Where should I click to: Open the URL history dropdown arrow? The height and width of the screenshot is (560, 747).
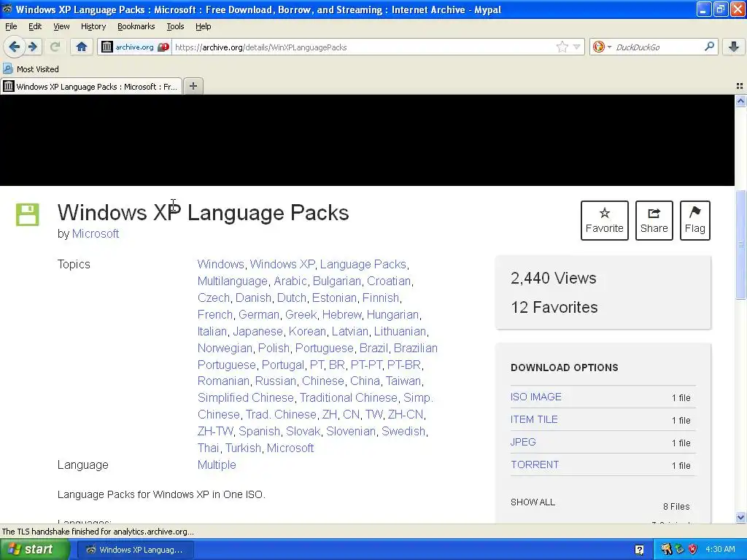coord(576,47)
